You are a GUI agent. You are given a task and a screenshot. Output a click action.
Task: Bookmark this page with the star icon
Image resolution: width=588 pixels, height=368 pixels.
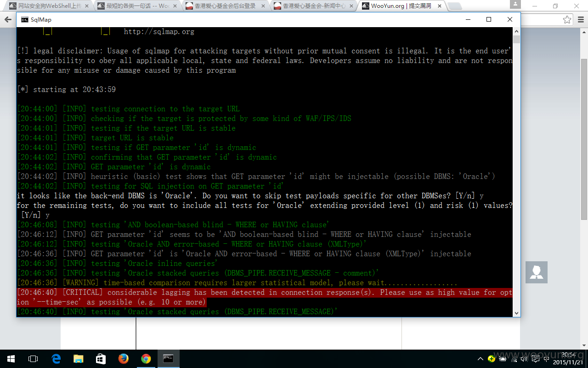pos(567,20)
